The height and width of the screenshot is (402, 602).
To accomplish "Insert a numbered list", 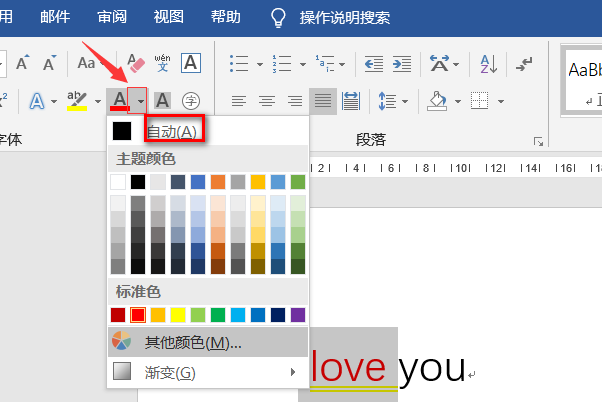I will (282, 64).
